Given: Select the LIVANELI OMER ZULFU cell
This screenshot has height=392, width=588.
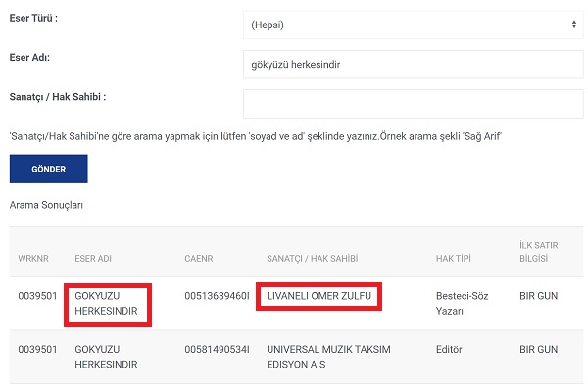Looking at the screenshot, I should tap(319, 295).
